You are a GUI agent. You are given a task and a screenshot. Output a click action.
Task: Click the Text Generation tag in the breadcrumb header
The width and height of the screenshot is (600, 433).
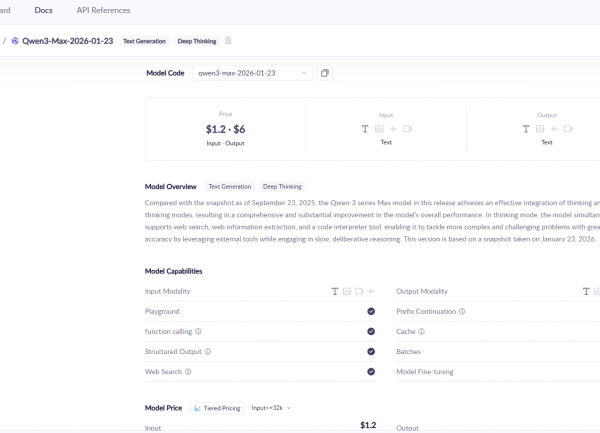pyautogui.click(x=144, y=41)
